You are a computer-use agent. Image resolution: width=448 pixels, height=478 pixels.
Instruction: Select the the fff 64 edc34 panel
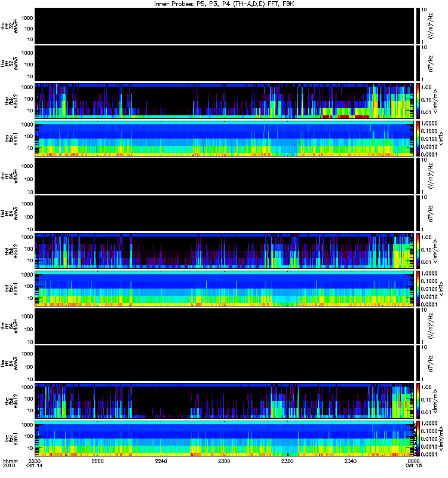[225, 326]
